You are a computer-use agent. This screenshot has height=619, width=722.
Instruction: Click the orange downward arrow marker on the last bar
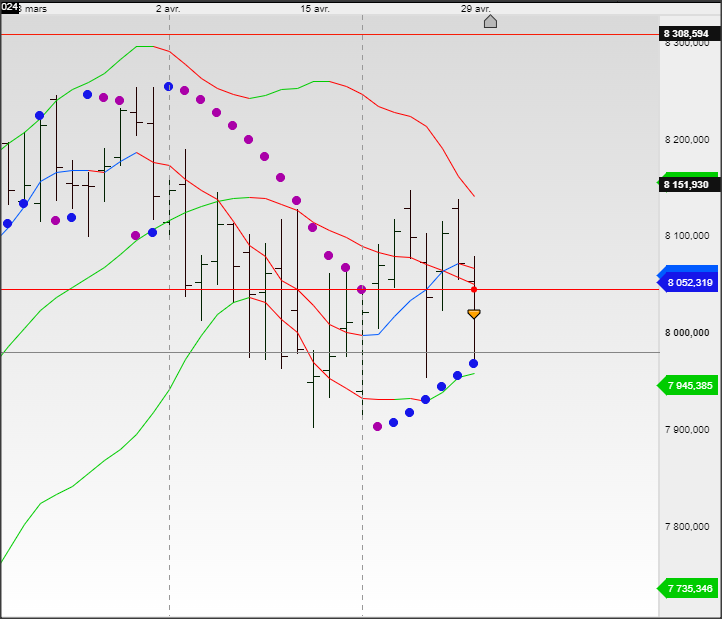(474, 314)
